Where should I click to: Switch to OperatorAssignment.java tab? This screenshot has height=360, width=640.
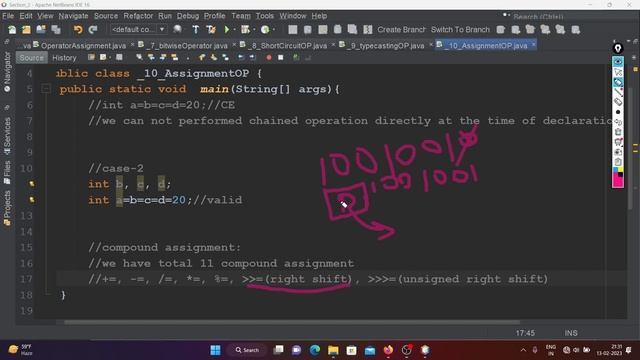(x=83, y=45)
